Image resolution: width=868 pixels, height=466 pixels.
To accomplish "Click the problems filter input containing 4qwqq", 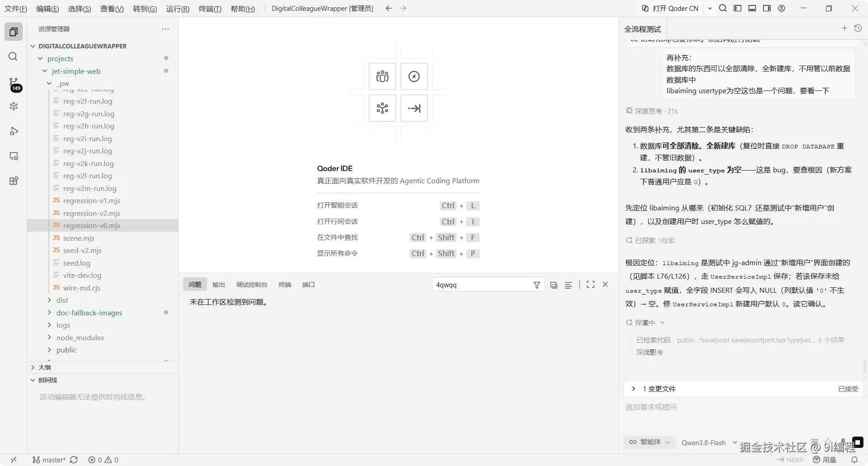I will click(481, 285).
